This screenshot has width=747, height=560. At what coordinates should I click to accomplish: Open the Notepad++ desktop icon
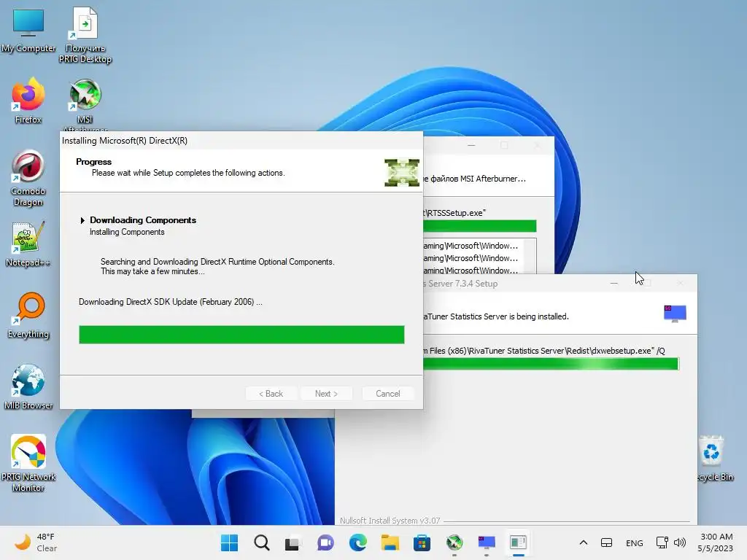[x=28, y=244]
